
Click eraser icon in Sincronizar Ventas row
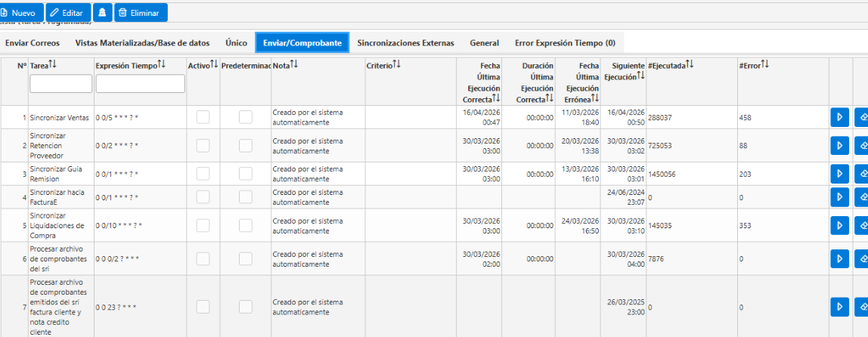click(x=862, y=117)
